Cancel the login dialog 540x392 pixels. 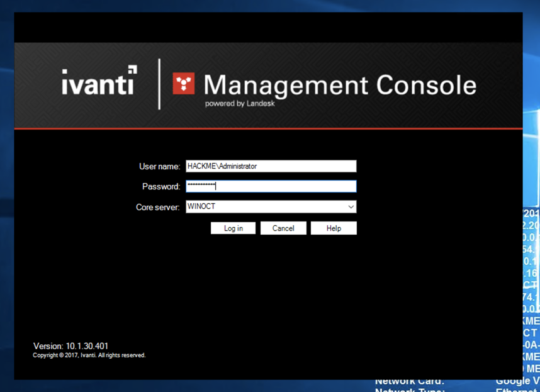pos(283,228)
